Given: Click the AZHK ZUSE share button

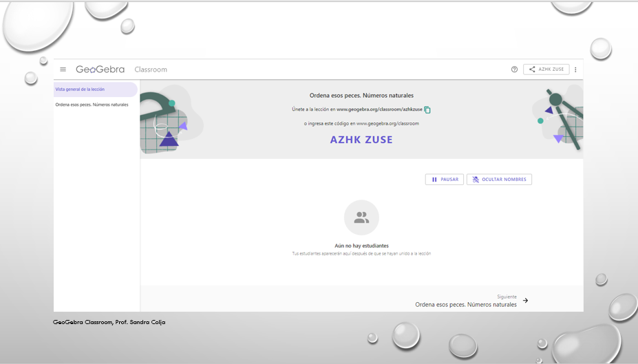Looking at the screenshot, I should (x=546, y=69).
